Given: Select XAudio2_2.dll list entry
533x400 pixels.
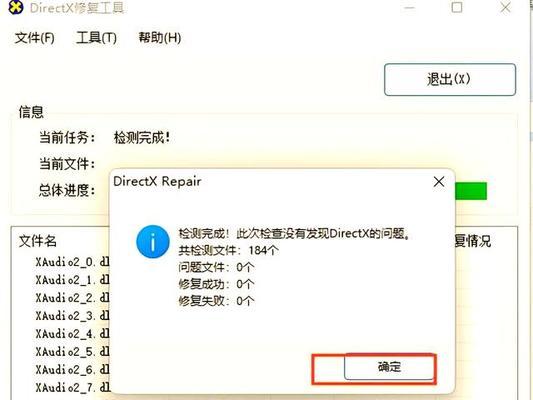Looking at the screenshot, I should click(72, 298).
